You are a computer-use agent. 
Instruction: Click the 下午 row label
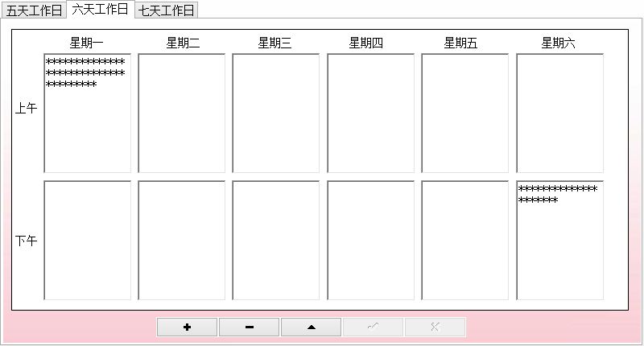pyautogui.click(x=27, y=241)
